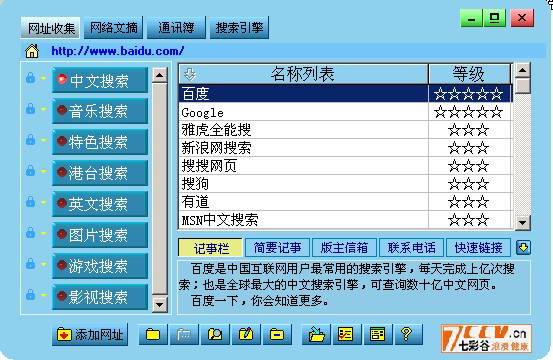Click the yellow down-arrow icon beside 快速链接
Screen dimensions: 553x360
coord(523,248)
